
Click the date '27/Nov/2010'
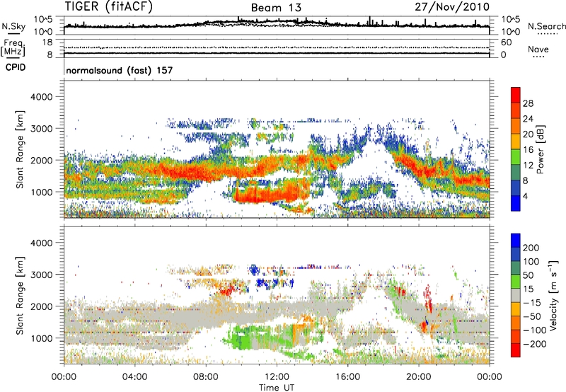pos(452,6)
